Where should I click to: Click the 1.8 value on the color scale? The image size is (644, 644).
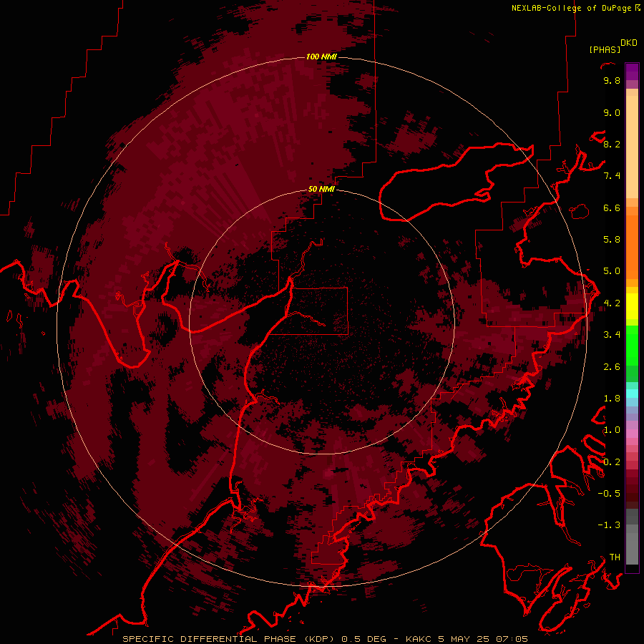pyautogui.click(x=612, y=399)
